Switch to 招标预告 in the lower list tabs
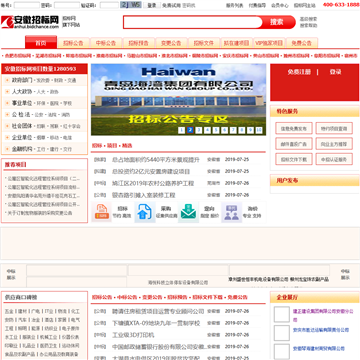 click(x=178, y=297)
